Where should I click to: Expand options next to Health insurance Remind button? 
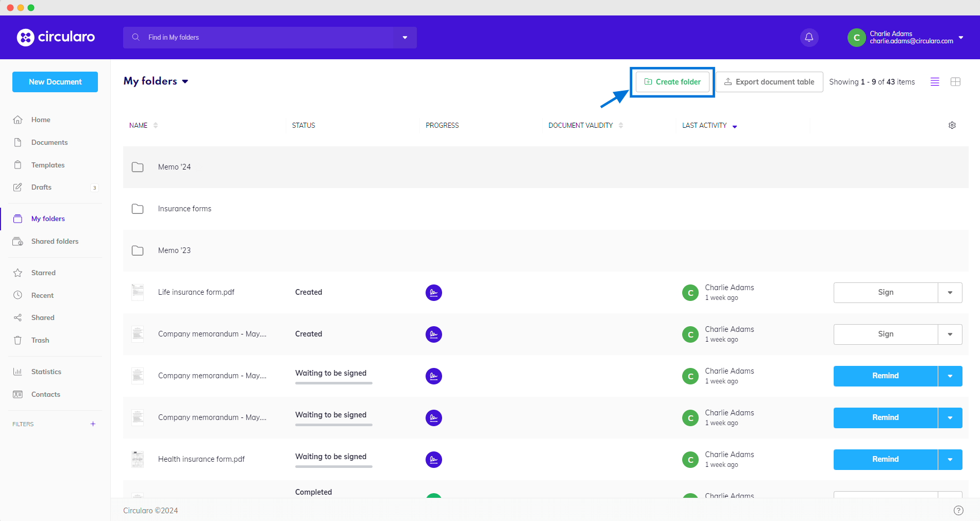[x=950, y=460]
